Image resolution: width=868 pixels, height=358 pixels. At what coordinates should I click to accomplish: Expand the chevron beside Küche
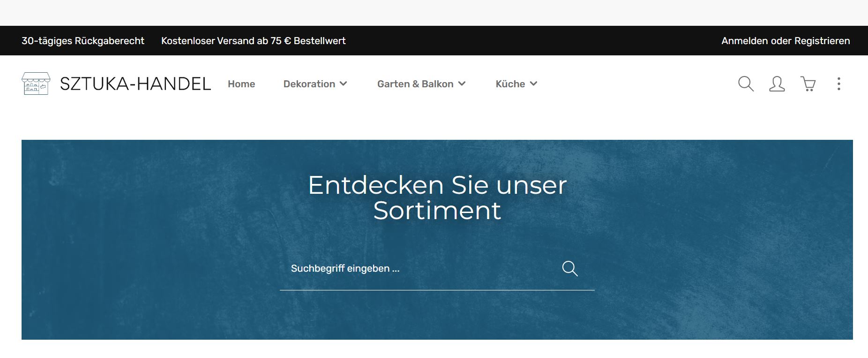pyautogui.click(x=534, y=84)
